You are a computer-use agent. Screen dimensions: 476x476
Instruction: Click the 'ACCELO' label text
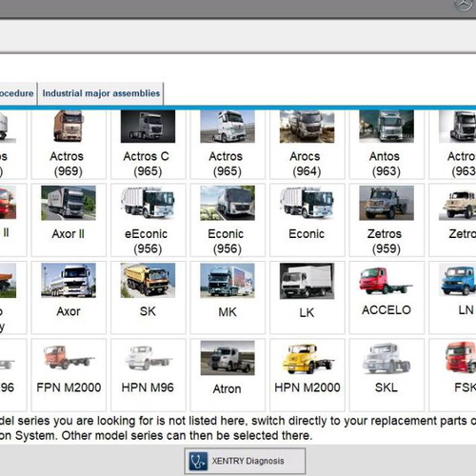387,310
